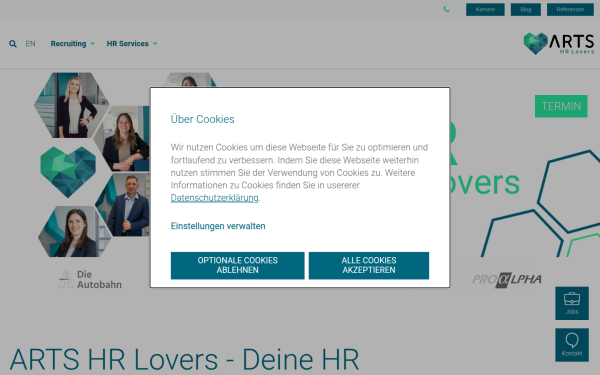Click the green TERMIN button
This screenshot has width=600, height=375.
561,106
